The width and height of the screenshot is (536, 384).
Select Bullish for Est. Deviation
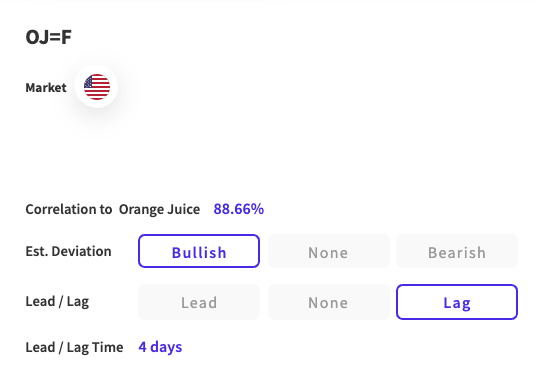tap(199, 251)
